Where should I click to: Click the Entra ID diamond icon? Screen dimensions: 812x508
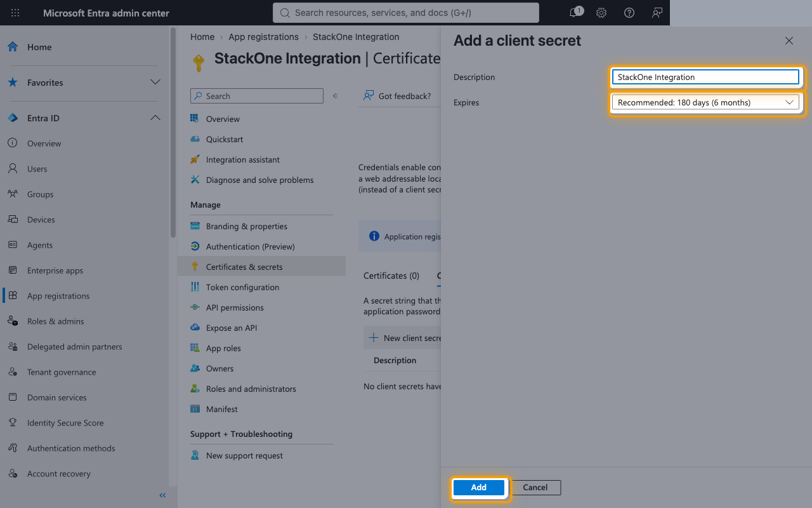click(x=13, y=118)
